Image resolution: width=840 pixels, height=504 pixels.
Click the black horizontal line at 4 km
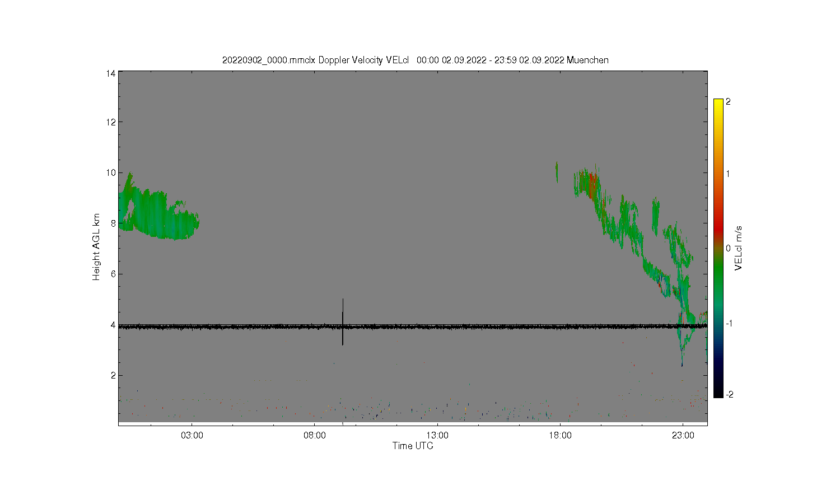coord(413,326)
